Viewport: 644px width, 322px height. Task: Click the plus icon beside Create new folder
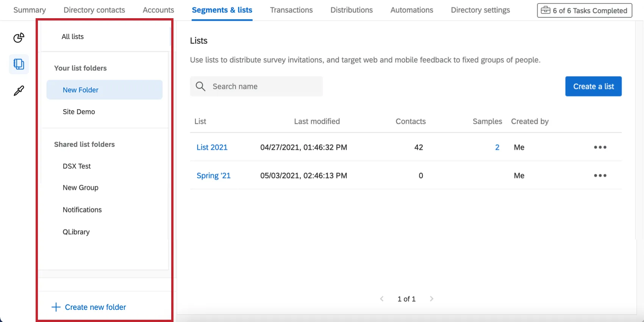point(56,307)
